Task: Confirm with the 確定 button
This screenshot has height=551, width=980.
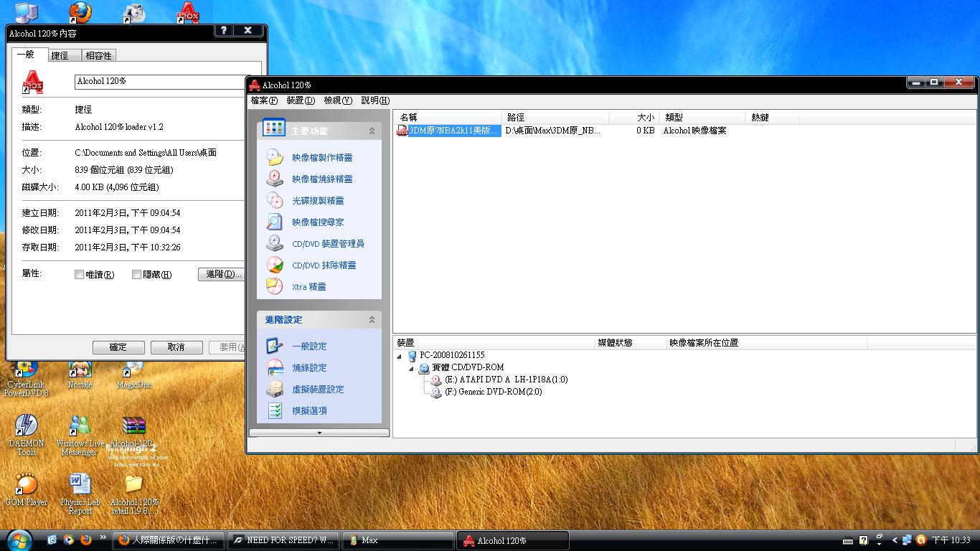Action: [x=118, y=347]
